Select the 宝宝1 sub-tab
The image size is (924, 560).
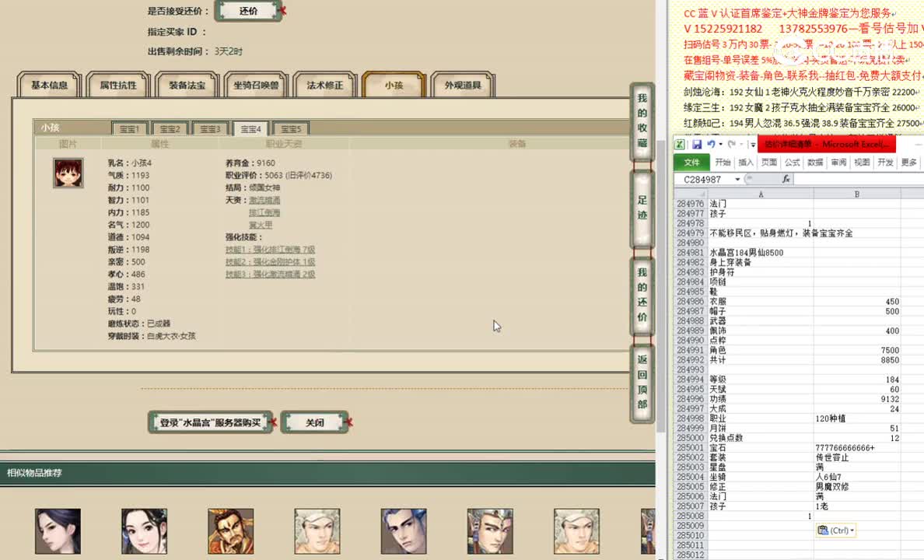(129, 128)
